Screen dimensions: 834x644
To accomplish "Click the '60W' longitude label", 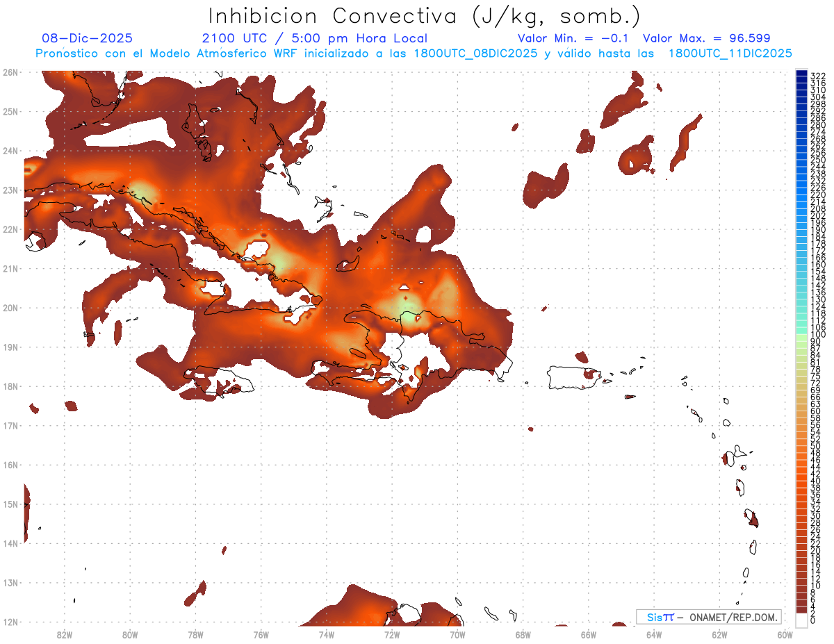I will (785, 634).
